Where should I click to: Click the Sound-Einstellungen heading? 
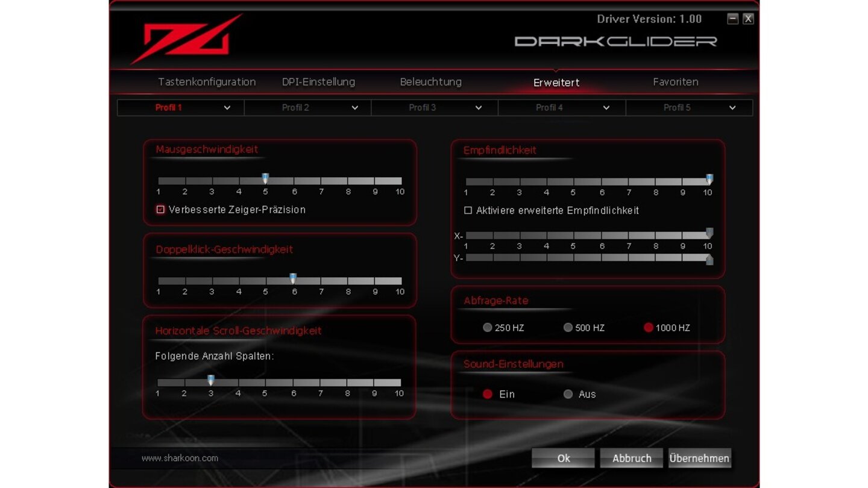tap(514, 364)
